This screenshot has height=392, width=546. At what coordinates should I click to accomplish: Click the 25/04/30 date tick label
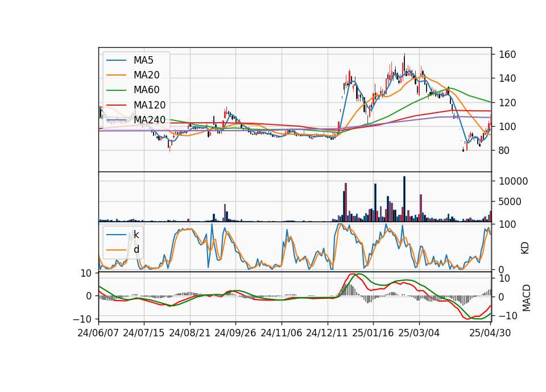tap(490, 333)
